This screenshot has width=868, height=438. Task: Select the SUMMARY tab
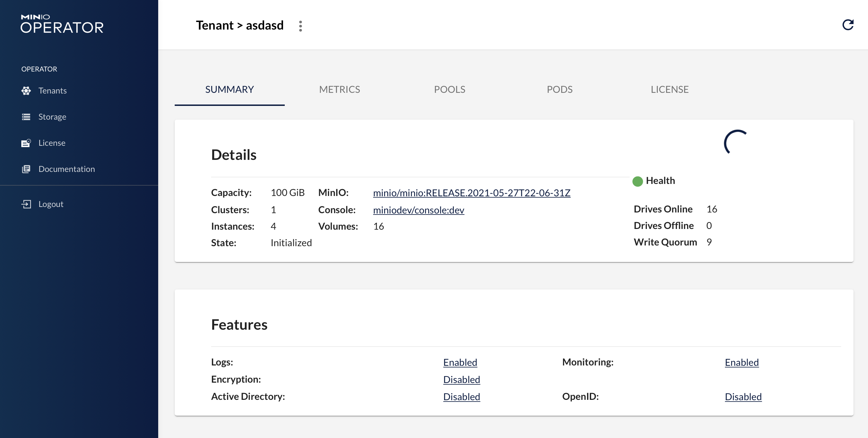[x=229, y=89]
